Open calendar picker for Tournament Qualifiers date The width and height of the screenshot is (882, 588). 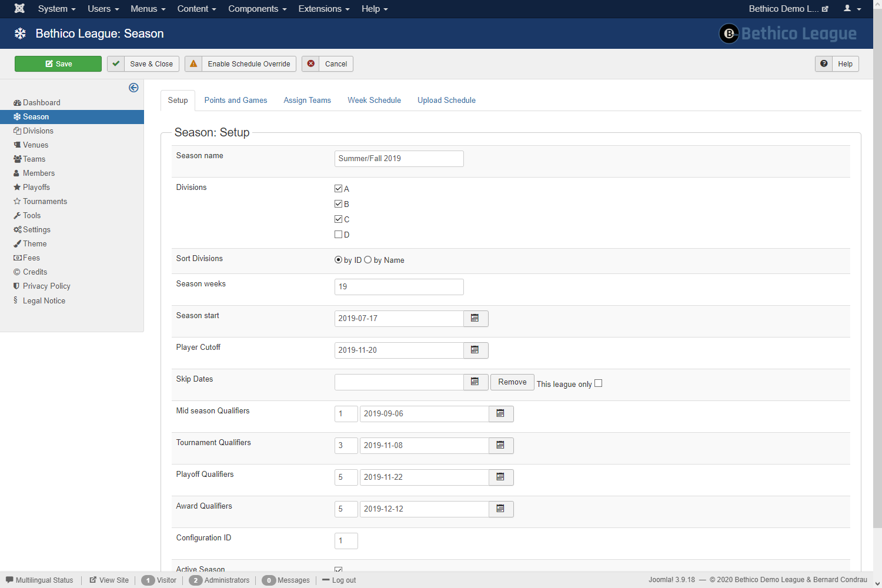(x=500, y=445)
